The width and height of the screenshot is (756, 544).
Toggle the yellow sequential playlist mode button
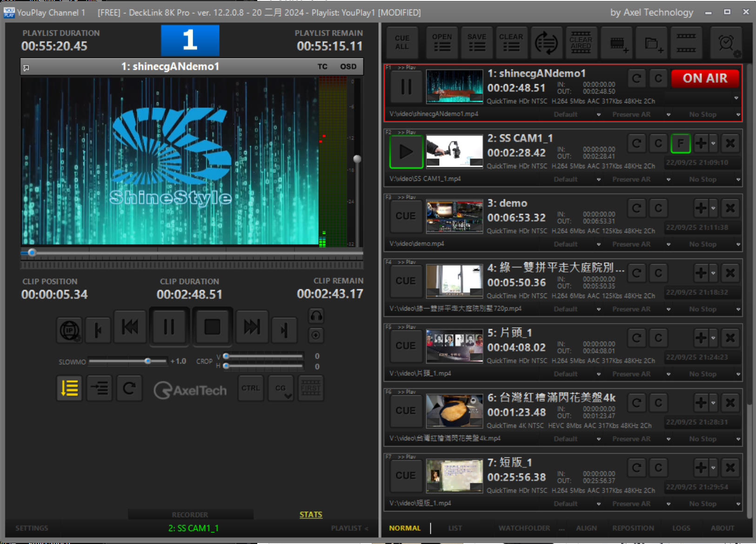[x=69, y=388]
